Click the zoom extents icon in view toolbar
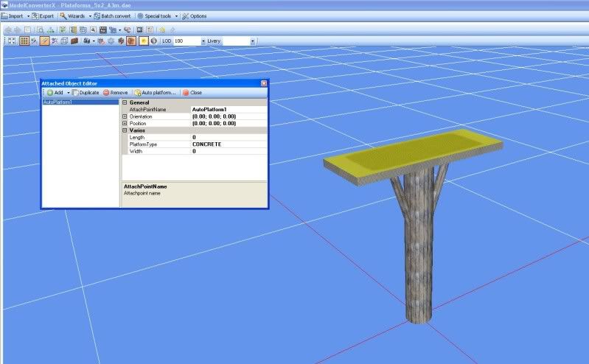589x364 pixels. pyautogui.click(x=11, y=41)
